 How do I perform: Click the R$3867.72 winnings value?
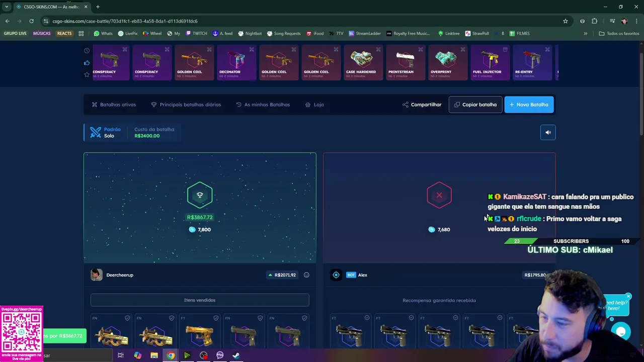(200, 217)
